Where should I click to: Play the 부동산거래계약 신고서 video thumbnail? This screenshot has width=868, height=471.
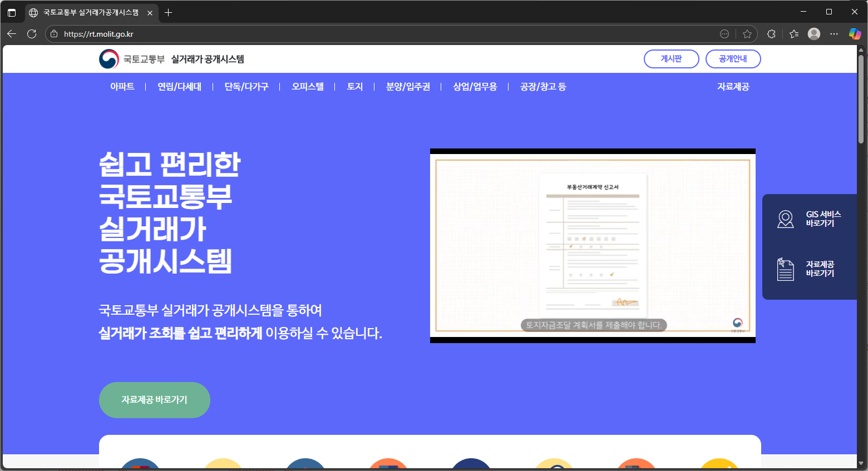(x=593, y=245)
